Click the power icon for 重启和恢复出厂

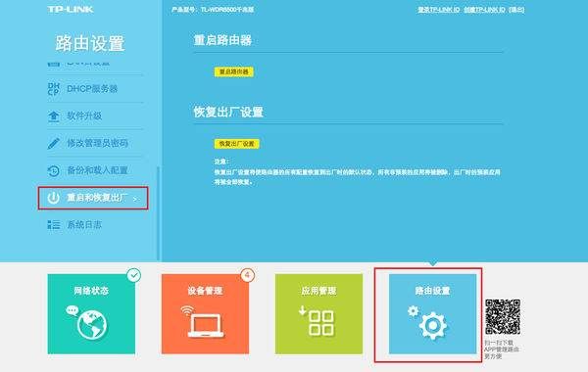coord(54,198)
